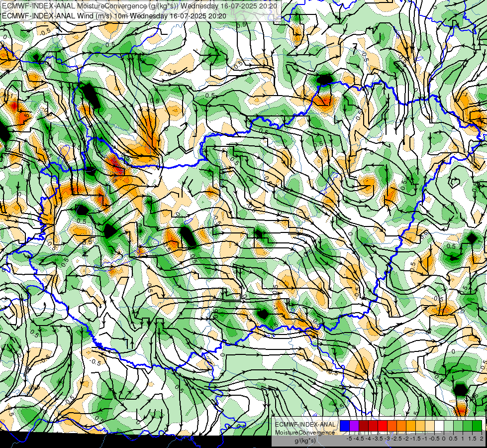This screenshot has width=487, height=448.
Task: Click the -2.5 legend scale value
Action: [396, 439]
